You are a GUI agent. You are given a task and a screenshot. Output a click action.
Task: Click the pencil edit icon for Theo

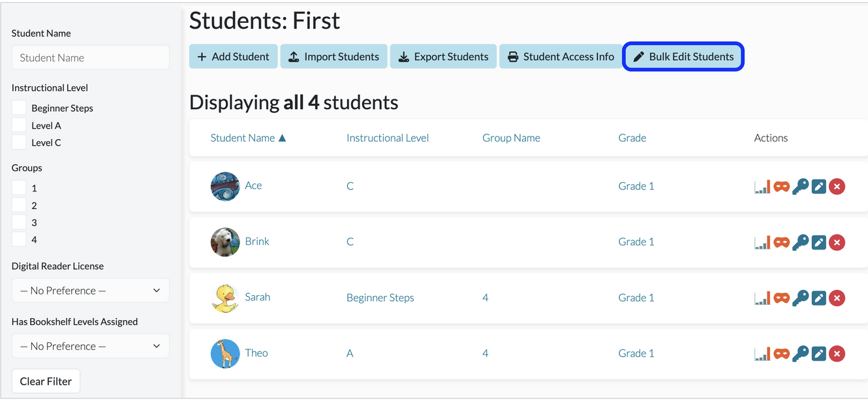point(819,354)
